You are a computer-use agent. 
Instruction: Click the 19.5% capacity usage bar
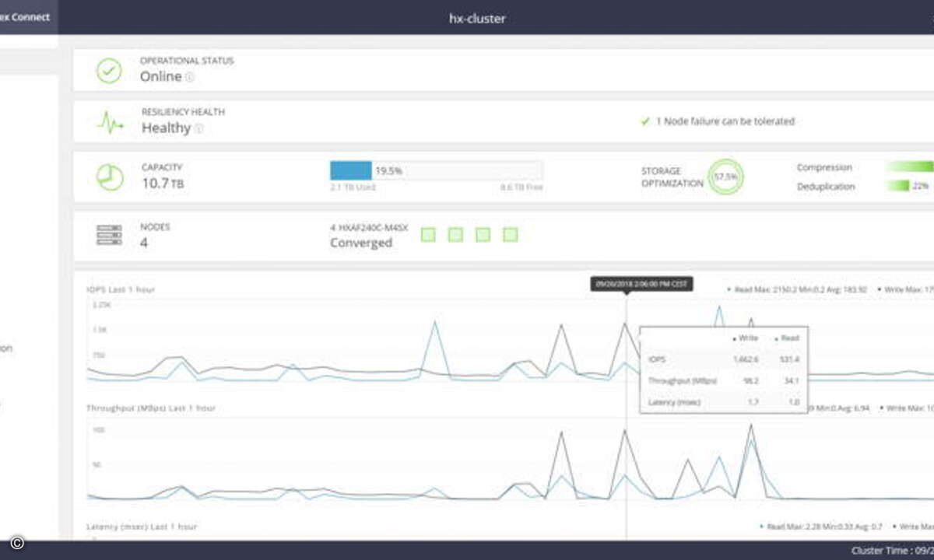tap(437, 170)
